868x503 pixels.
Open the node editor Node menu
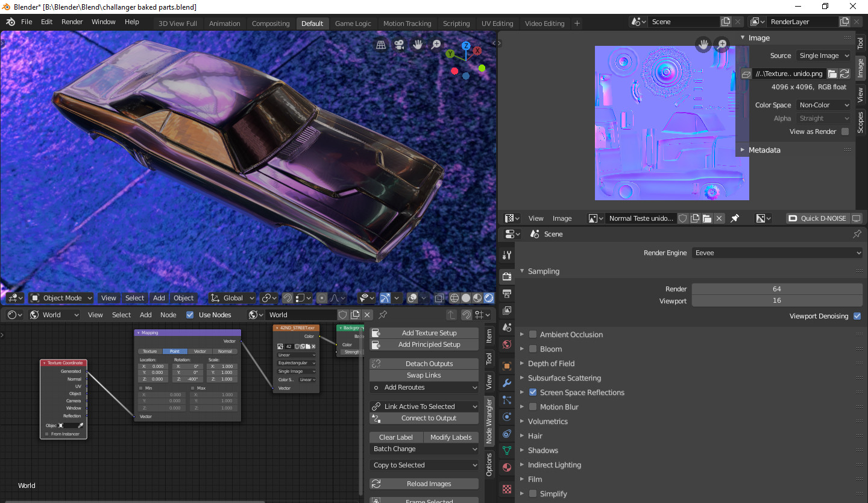tap(168, 315)
